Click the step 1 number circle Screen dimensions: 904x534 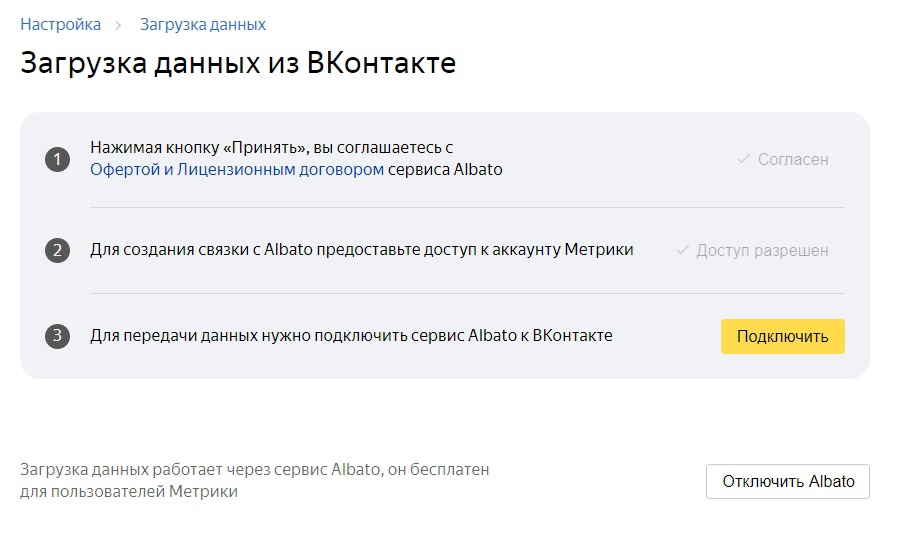(x=57, y=160)
